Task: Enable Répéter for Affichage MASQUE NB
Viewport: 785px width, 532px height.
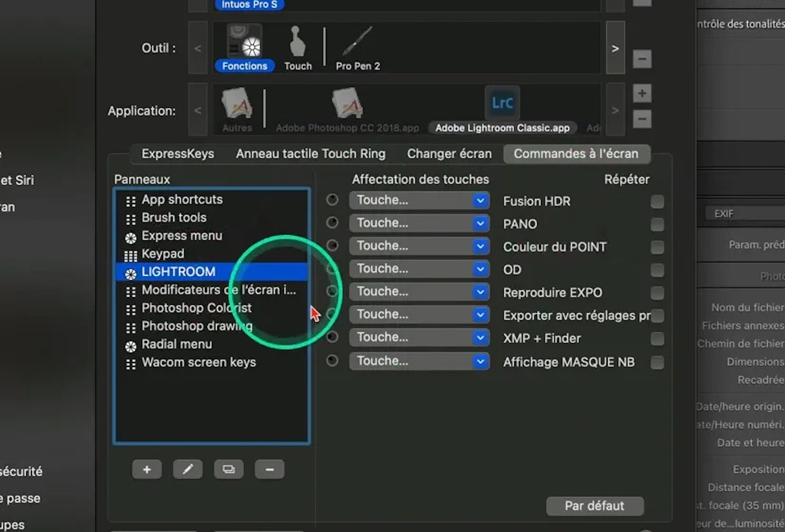Action: pyautogui.click(x=657, y=363)
